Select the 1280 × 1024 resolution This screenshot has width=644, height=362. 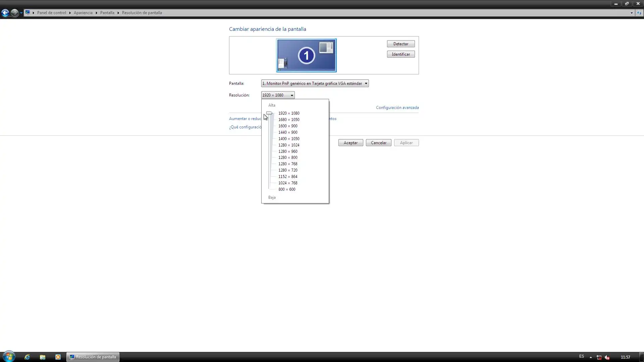[x=288, y=145]
